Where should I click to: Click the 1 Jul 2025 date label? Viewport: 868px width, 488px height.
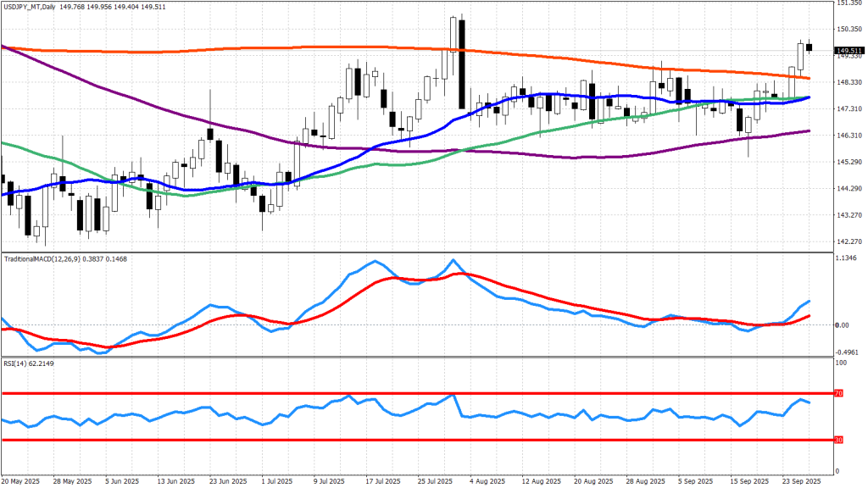tap(277, 480)
